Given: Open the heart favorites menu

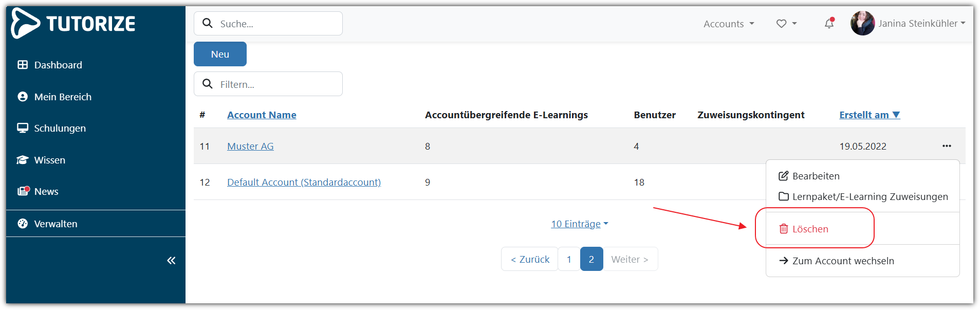Looking at the screenshot, I should point(786,24).
